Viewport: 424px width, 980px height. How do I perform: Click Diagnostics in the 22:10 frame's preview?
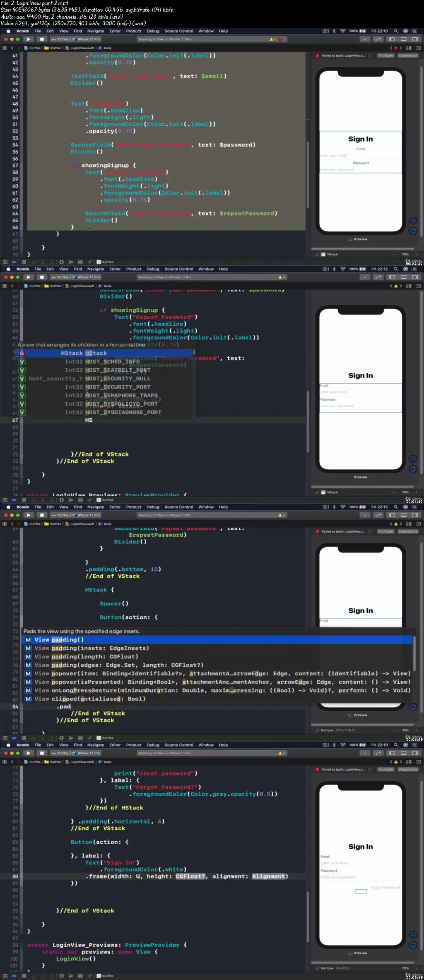[408, 55]
